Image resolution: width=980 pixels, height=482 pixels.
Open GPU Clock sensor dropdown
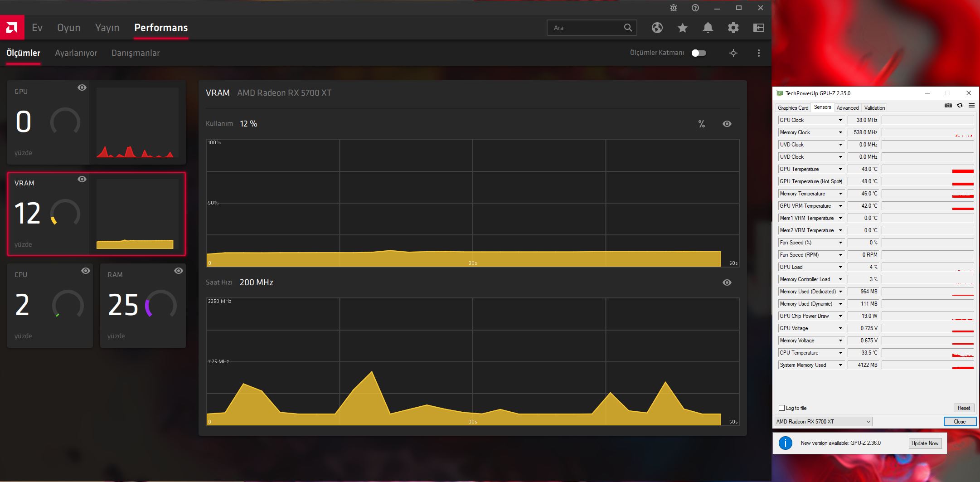840,120
